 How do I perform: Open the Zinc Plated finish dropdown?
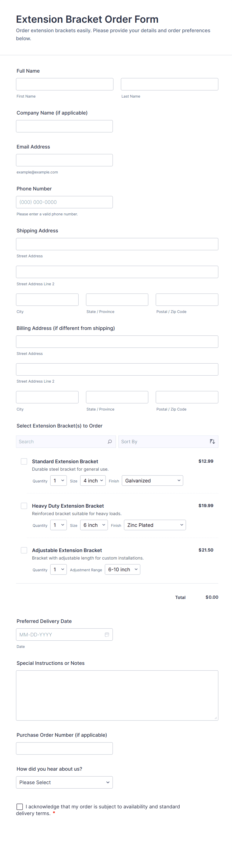click(x=155, y=525)
